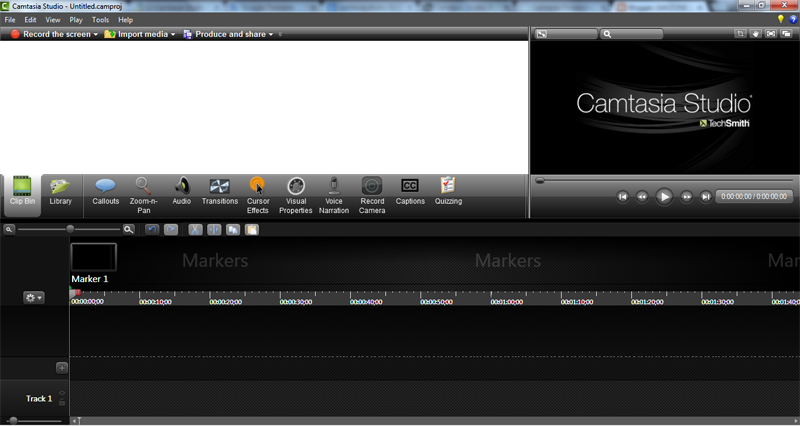Play the preview video

(x=664, y=196)
